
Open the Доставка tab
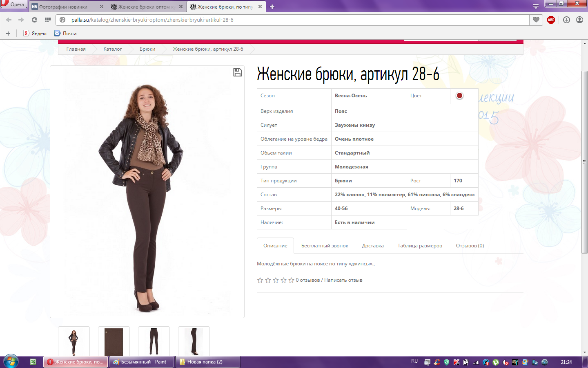click(373, 246)
